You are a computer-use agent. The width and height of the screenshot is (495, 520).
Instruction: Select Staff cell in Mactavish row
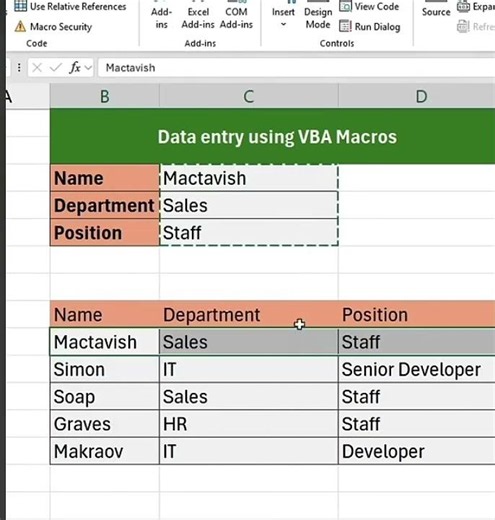point(417,342)
